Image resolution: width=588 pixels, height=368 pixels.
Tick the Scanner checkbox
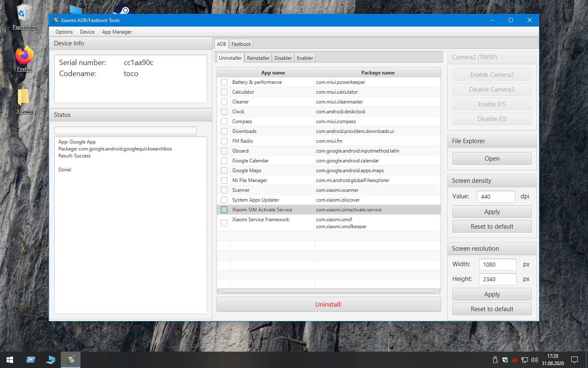click(224, 190)
